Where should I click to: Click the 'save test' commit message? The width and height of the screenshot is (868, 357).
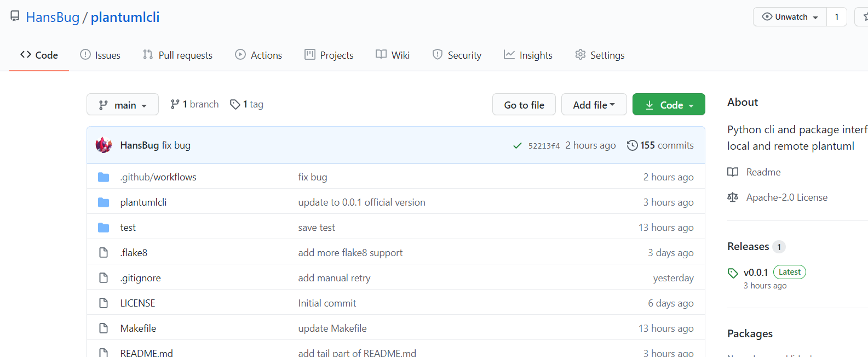coord(317,228)
